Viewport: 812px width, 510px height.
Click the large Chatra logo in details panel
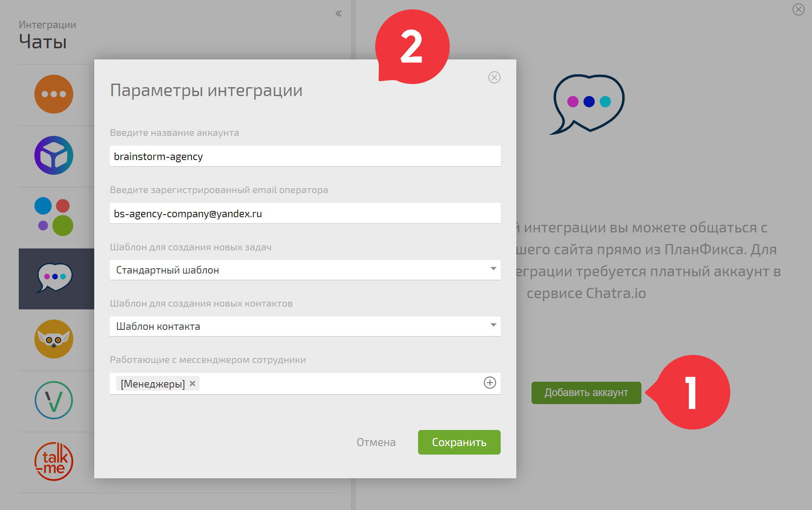pos(587,104)
